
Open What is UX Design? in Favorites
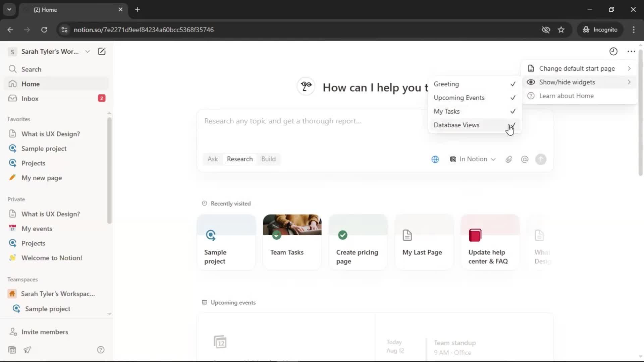tap(56, 134)
